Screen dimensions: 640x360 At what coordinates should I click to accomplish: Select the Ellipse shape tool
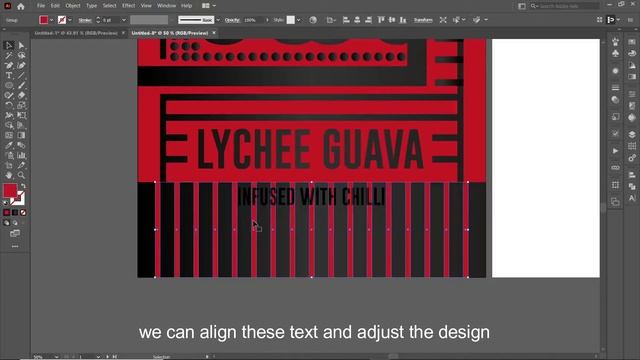9,85
